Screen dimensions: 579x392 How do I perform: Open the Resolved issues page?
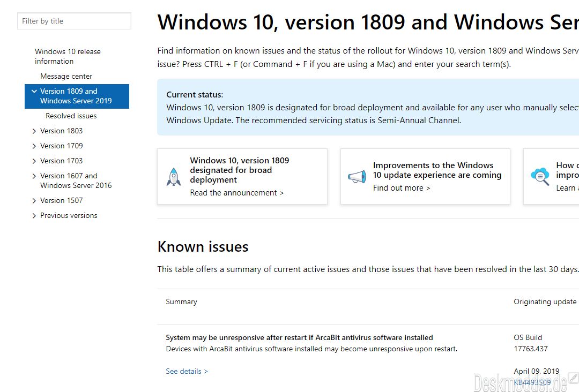point(71,116)
